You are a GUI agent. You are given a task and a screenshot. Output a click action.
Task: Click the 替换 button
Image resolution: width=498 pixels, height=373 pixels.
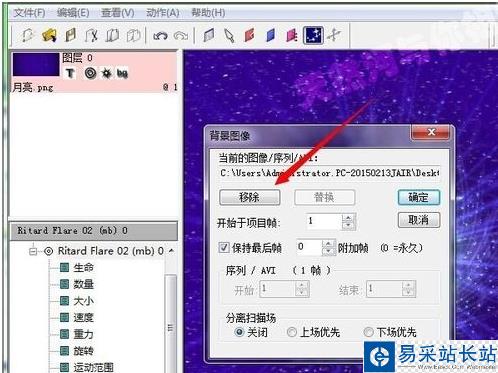pos(324,197)
